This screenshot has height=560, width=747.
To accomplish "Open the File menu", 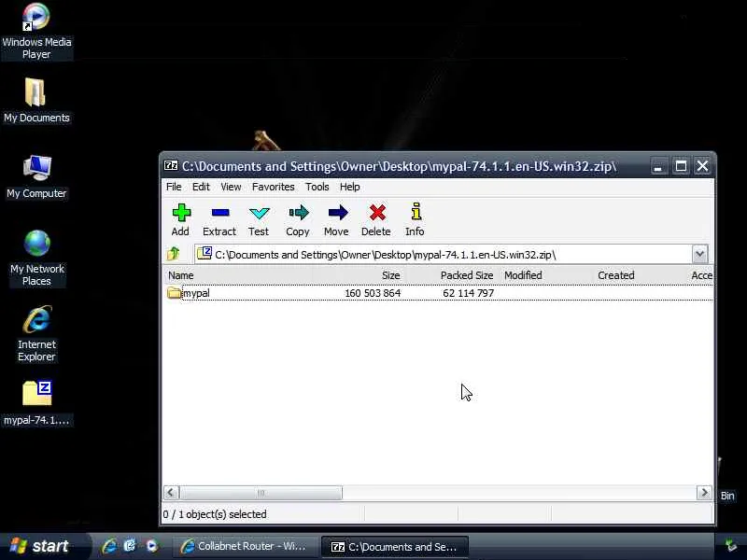I will (174, 187).
